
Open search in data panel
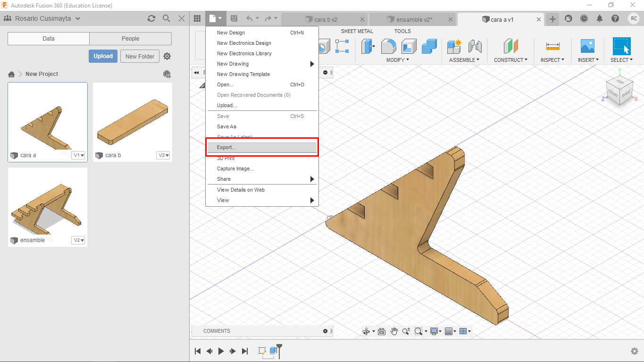tap(167, 18)
